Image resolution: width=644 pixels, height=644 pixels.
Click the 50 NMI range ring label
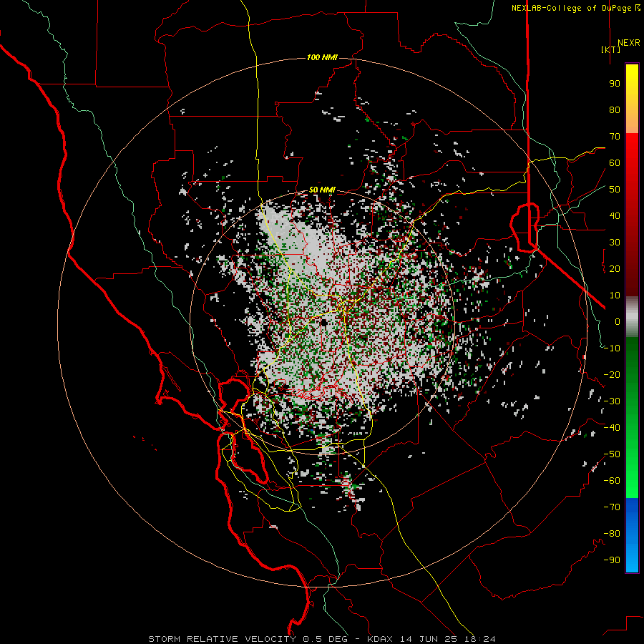(x=322, y=190)
